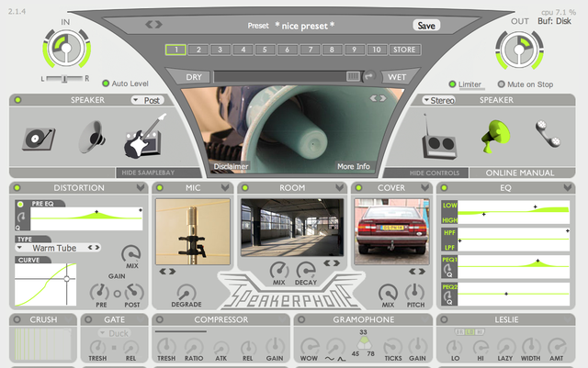Open the ONLINE MANUAL
Screen dimensions: 588x368
[x=520, y=173]
